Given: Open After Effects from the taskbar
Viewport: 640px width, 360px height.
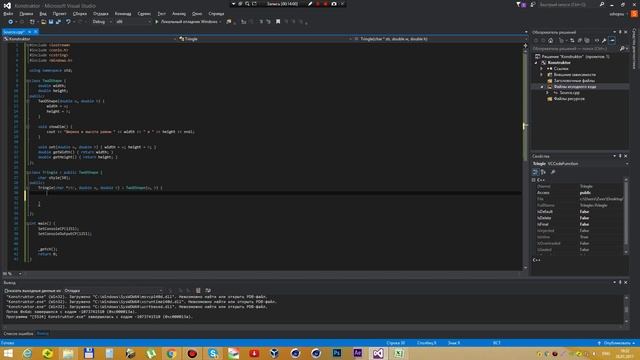Looking at the screenshot, I should pyautogui.click(x=358, y=353).
